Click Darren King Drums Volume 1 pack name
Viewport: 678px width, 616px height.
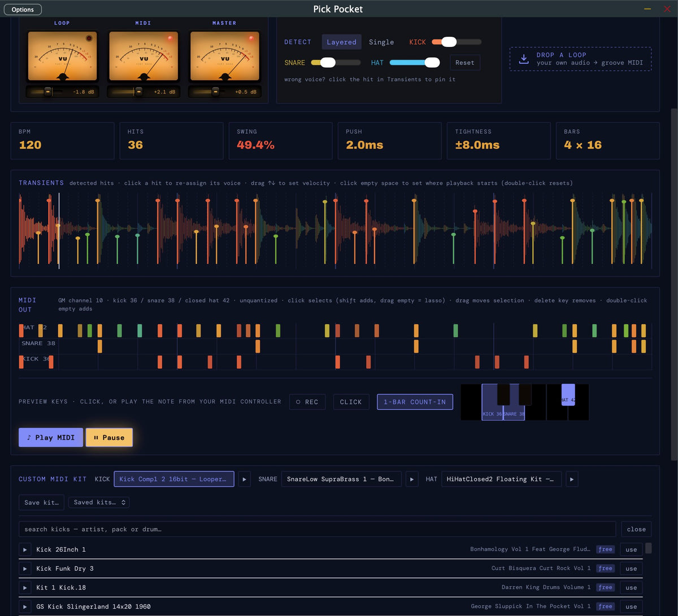[x=546, y=588]
